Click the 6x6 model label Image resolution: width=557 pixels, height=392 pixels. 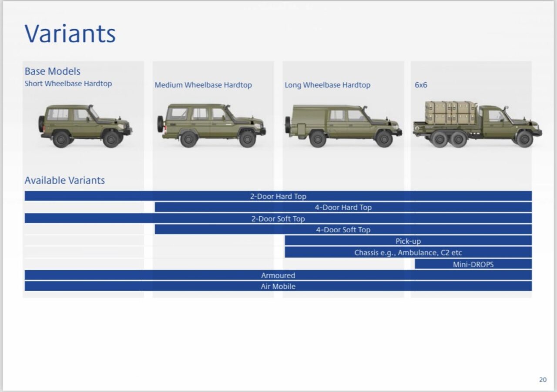tap(421, 85)
